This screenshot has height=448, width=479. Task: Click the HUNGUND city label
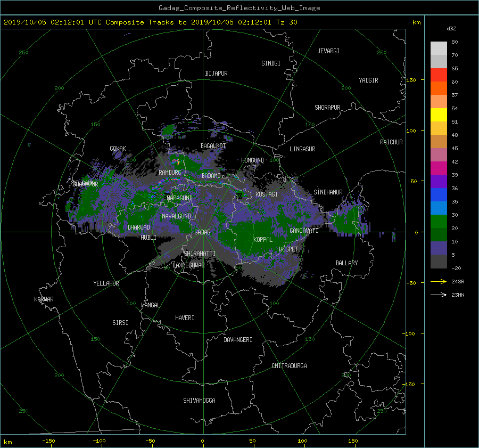tap(252, 160)
